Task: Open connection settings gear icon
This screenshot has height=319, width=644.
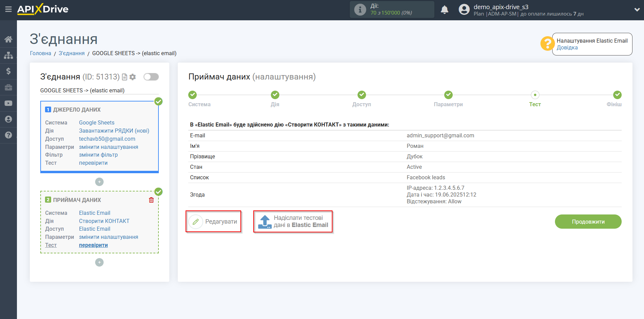Action: tap(133, 77)
